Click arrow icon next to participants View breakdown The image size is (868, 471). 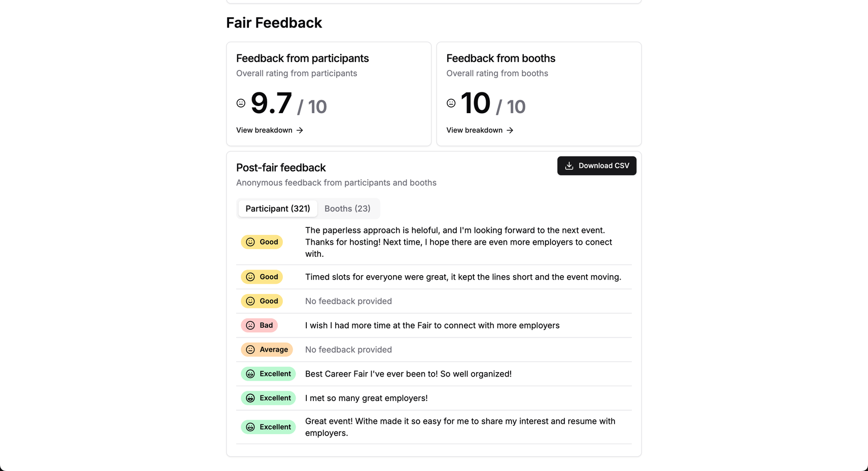click(x=300, y=130)
